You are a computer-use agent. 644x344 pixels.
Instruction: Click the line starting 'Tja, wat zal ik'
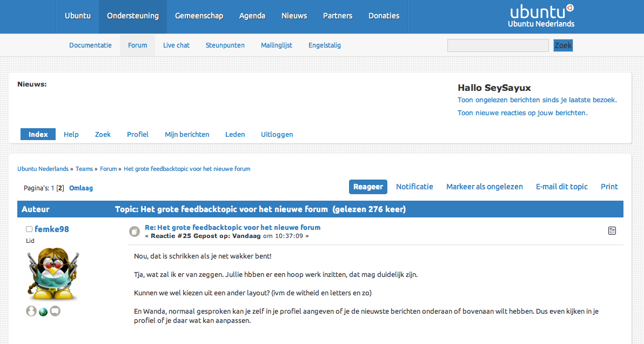click(276, 274)
